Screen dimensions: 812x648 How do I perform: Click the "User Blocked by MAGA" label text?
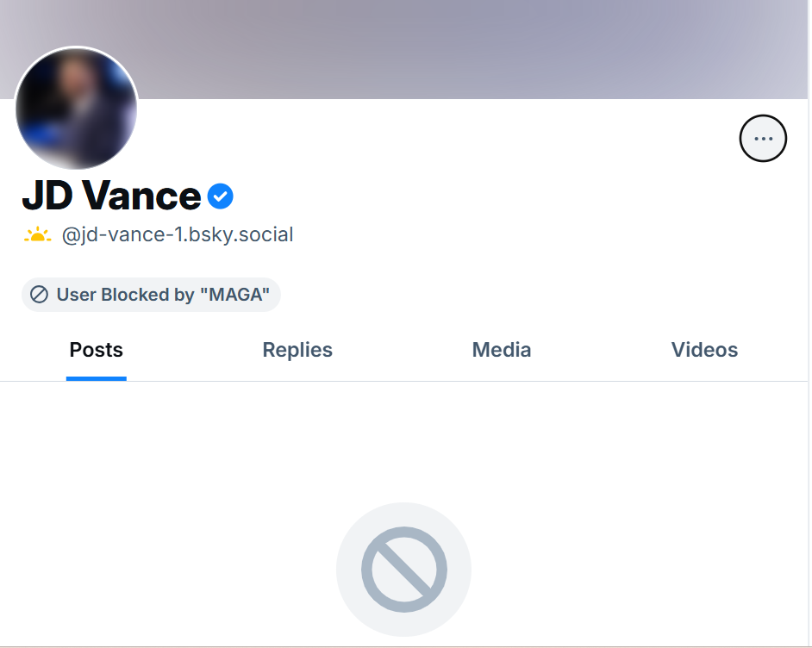(163, 295)
